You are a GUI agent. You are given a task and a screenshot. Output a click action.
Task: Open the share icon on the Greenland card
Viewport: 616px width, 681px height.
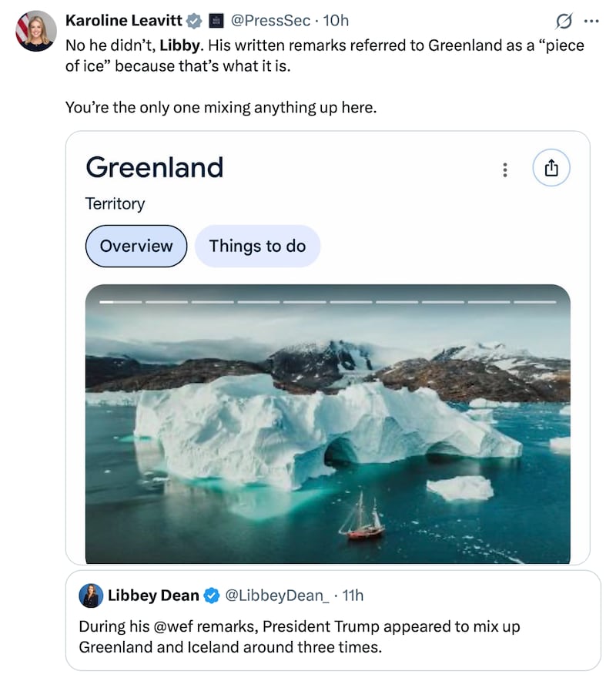(x=552, y=167)
